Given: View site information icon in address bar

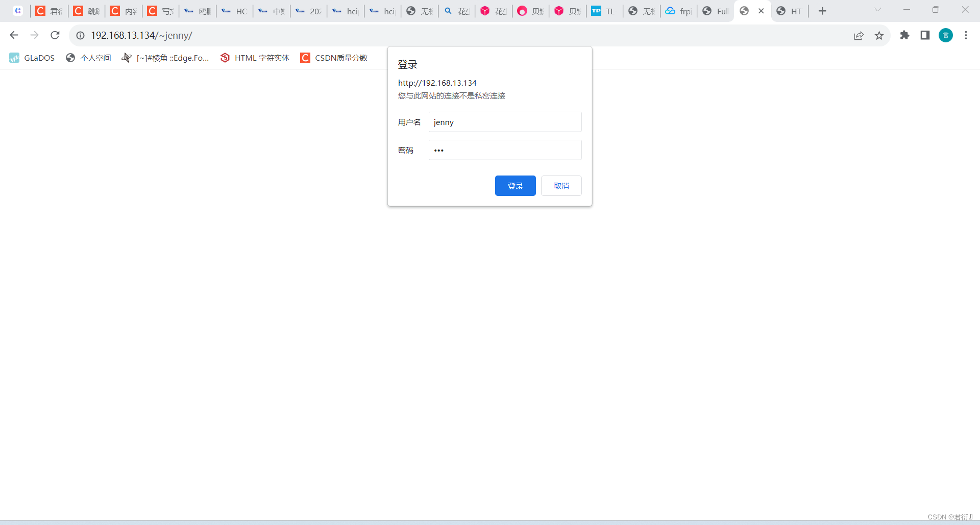Looking at the screenshot, I should point(80,35).
